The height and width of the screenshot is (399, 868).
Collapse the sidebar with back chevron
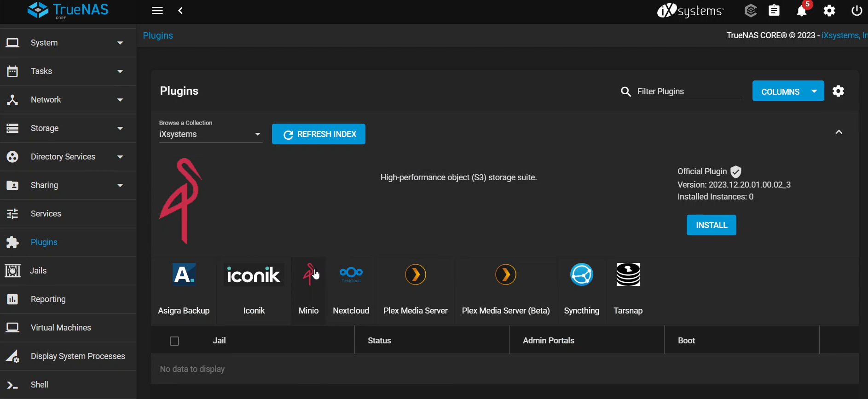coord(180,11)
